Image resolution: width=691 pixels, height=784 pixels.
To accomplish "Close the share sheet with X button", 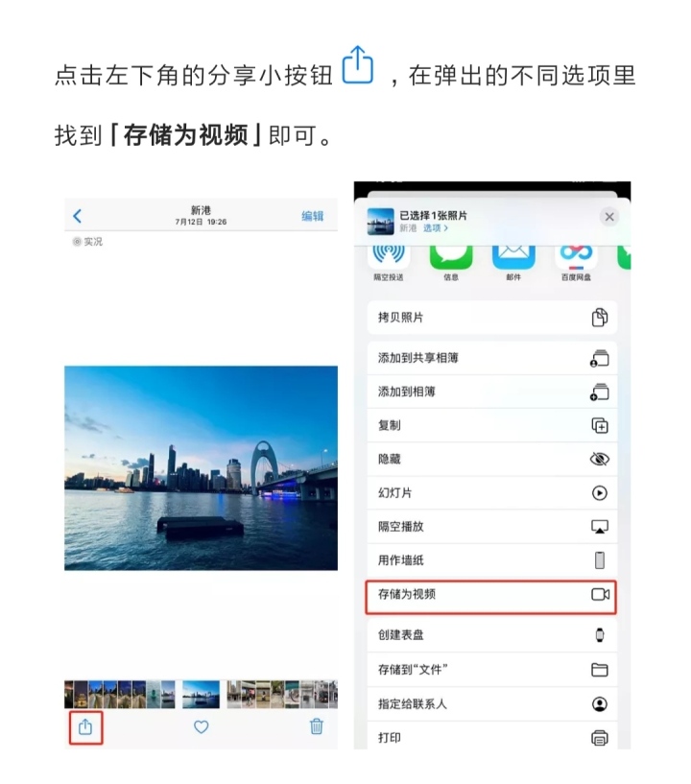I will pyautogui.click(x=609, y=217).
